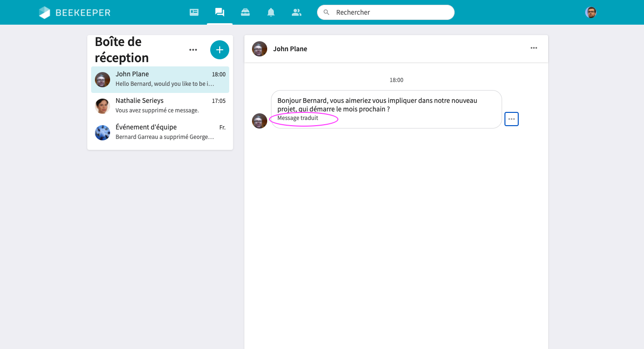Open the chats icon in navbar
The image size is (644, 349).
219,12
